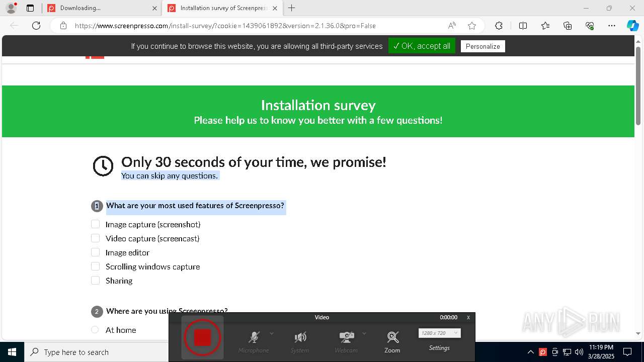Click the page vertical scrollbar

coord(638,85)
